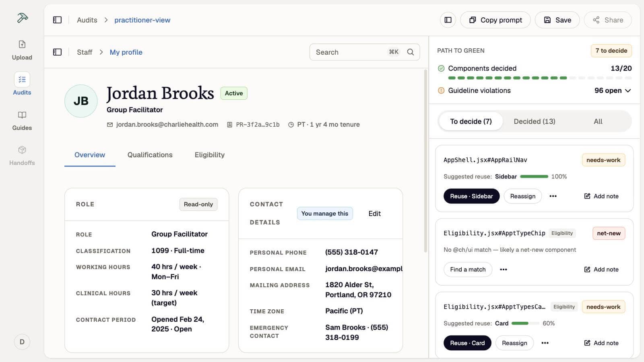Expand the Guideline violations 96 open dropdown
The height and width of the screenshot is (362, 644).
(613, 90)
